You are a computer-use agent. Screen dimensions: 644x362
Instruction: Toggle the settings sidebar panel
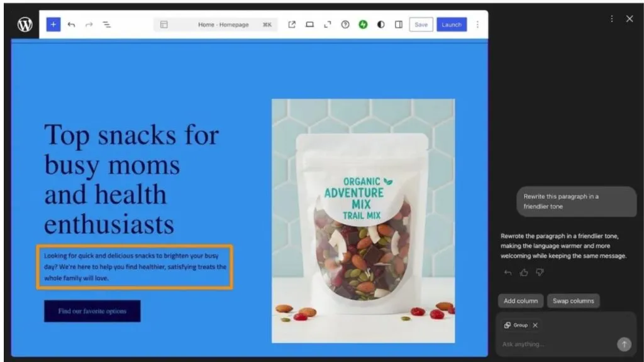(398, 25)
